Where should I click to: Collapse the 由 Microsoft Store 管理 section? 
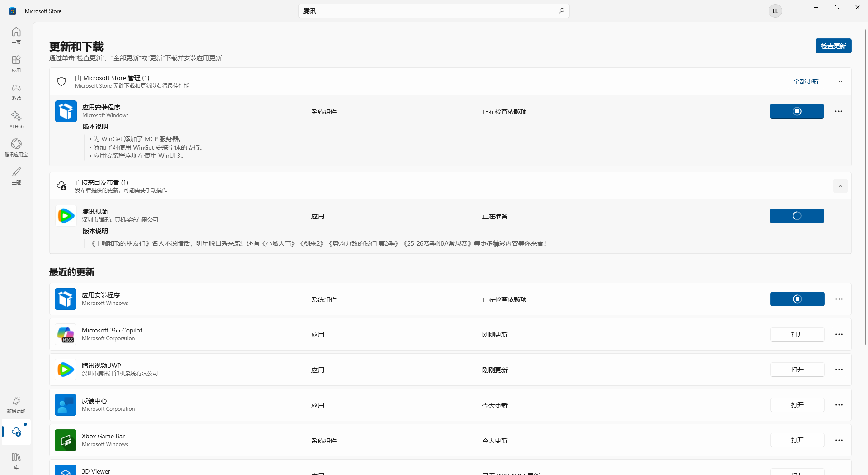pyautogui.click(x=840, y=81)
